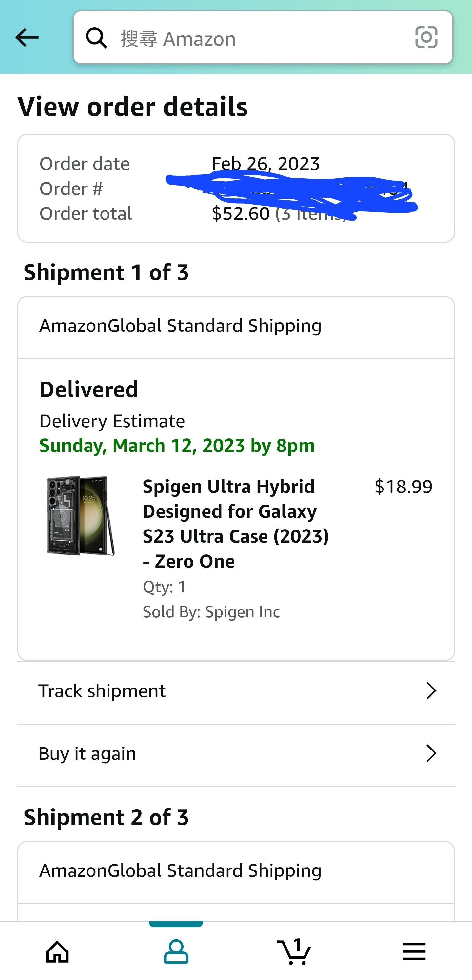Open the hamburger menu icon
Image resolution: width=472 pixels, height=980 pixels.
pos(414,952)
